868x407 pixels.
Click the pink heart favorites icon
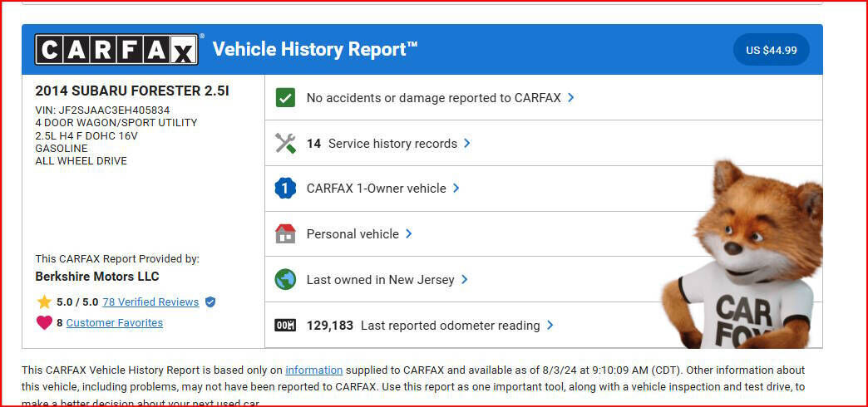pos(44,323)
